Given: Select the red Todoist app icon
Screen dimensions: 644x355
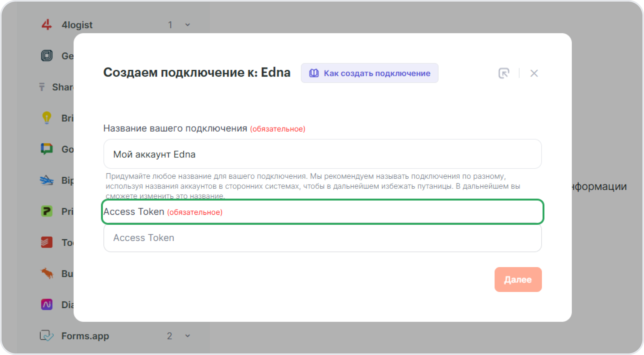Looking at the screenshot, I should (47, 242).
